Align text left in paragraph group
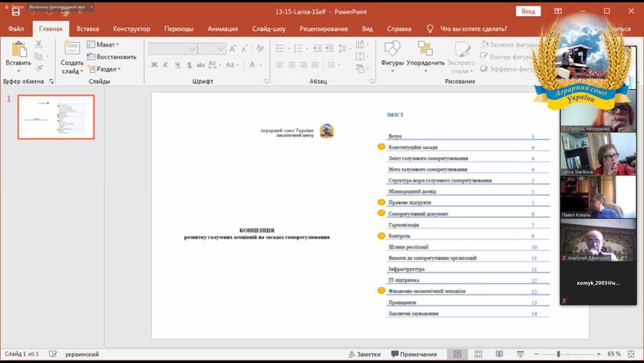Image resolution: width=644 pixels, height=363 pixels. [280, 64]
